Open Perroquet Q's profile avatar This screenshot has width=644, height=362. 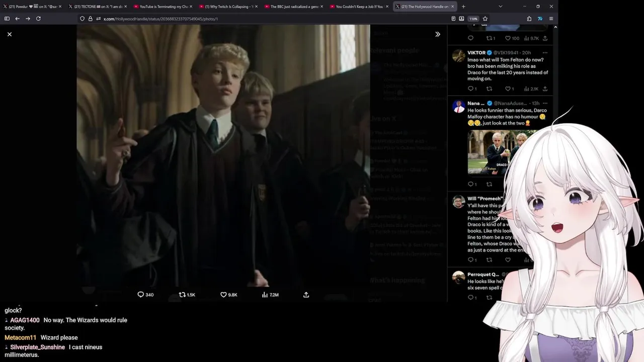pyautogui.click(x=458, y=278)
